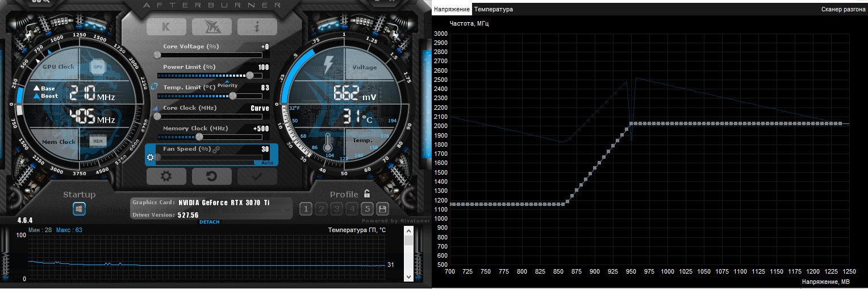868x289 pixels.
Task: Click the lightning bolt voltage icon
Action: coord(329,65)
